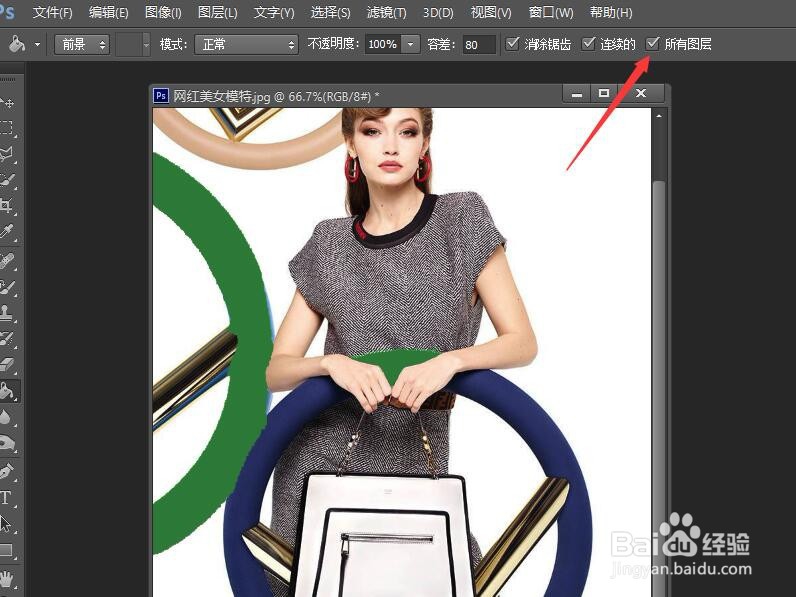Open the 视图(V) menu
The image size is (796, 597).
(x=491, y=12)
